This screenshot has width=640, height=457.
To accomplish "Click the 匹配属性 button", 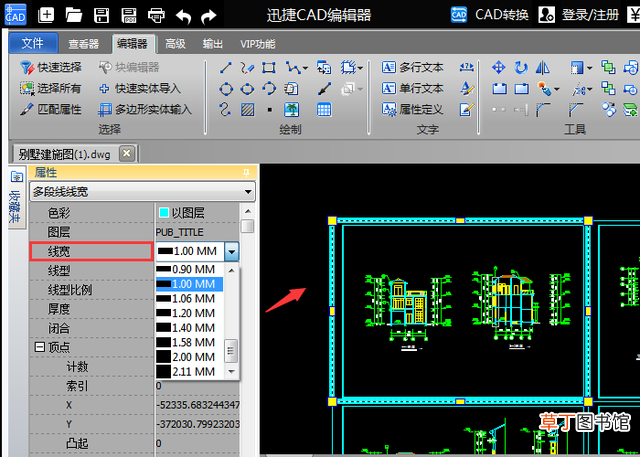I will click(51, 109).
